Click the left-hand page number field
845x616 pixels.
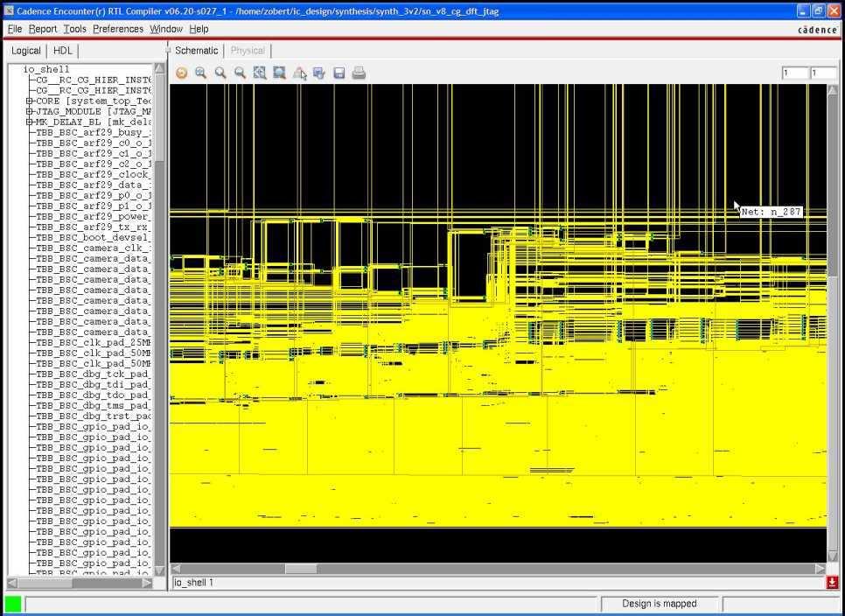coord(795,73)
